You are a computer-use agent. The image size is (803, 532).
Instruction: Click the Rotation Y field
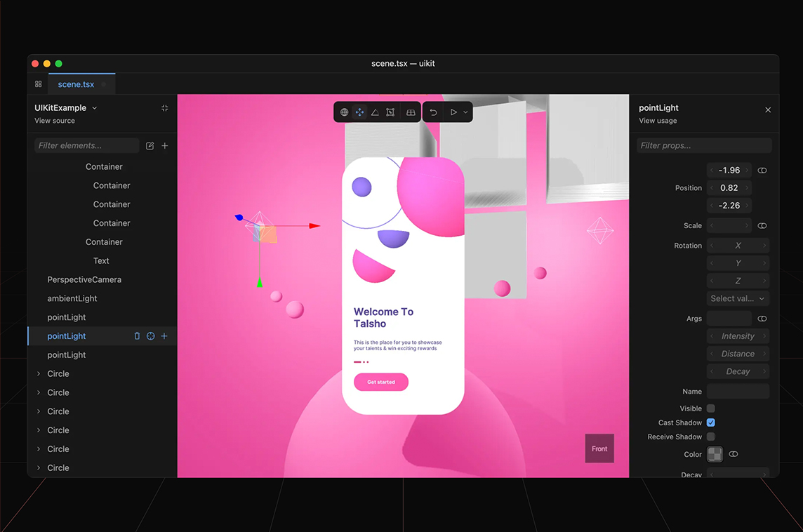tap(738, 263)
